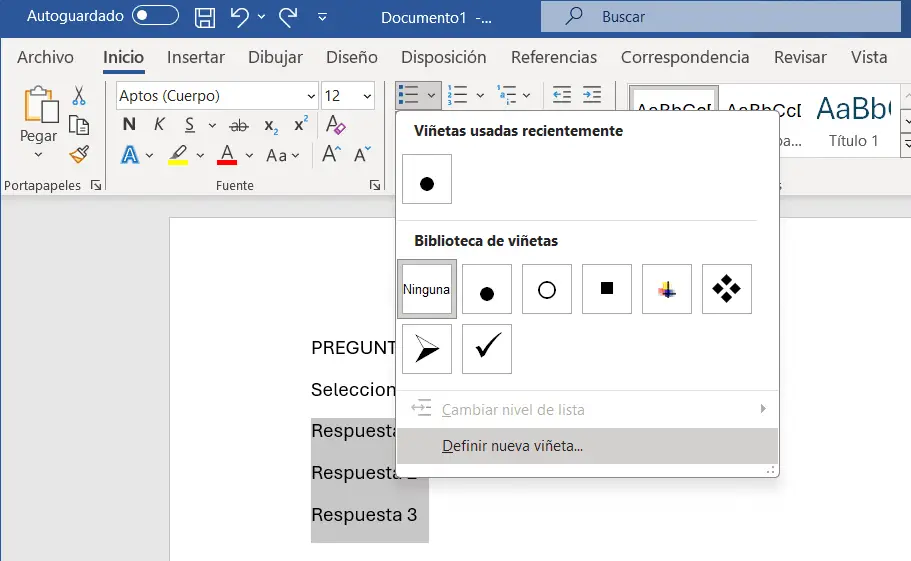Switch to the Inicio tab
Screen dimensions: 911x561
click(123, 57)
